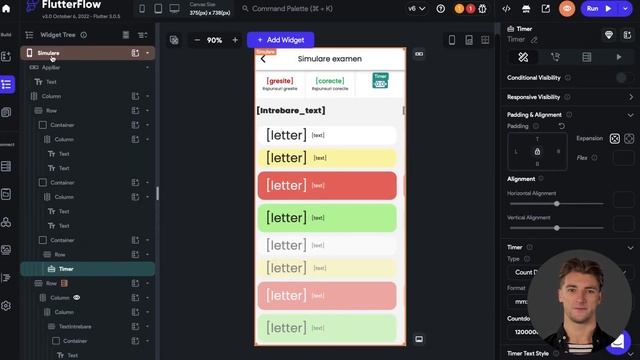Show project warnings orange badge
Image resolution: width=640 pixels, height=360 pixels.
tap(459, 9)
